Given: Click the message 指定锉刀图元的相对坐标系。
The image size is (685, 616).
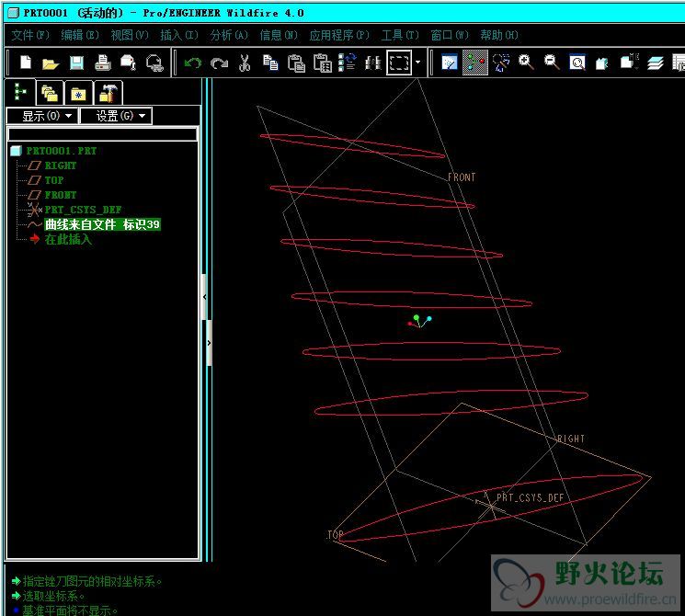Looking at the screenshot, I should tap(92, 581).
